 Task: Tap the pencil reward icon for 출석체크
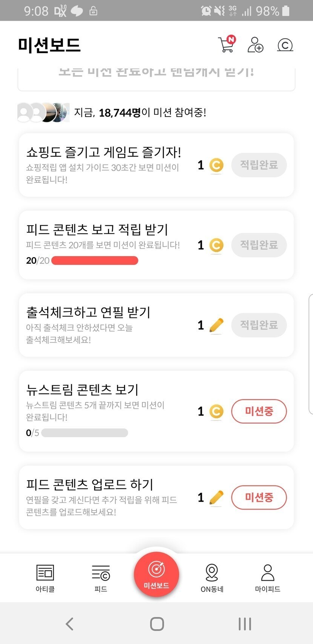(216, 325)
